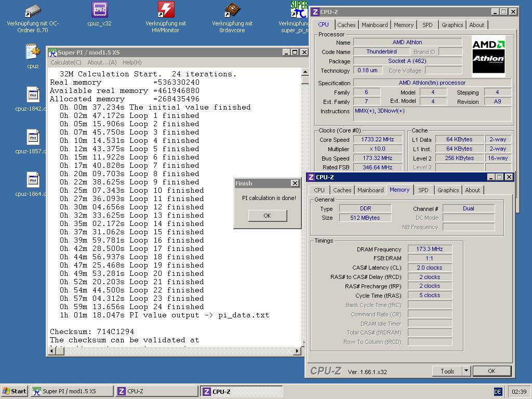
Task: Maximize the Super PI window
Action: (x=295, y=52)
